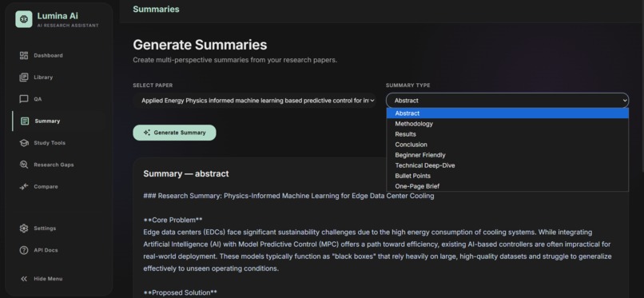Click the 'Summary — abstract' heading
This screenshot has height=298, width=644.
click(186, 173)
